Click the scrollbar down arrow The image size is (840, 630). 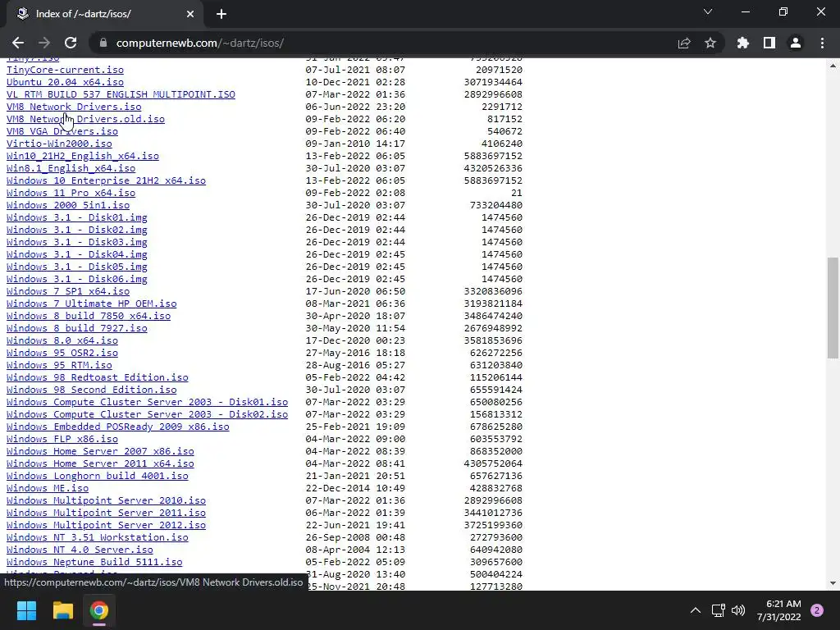point(833,583)
